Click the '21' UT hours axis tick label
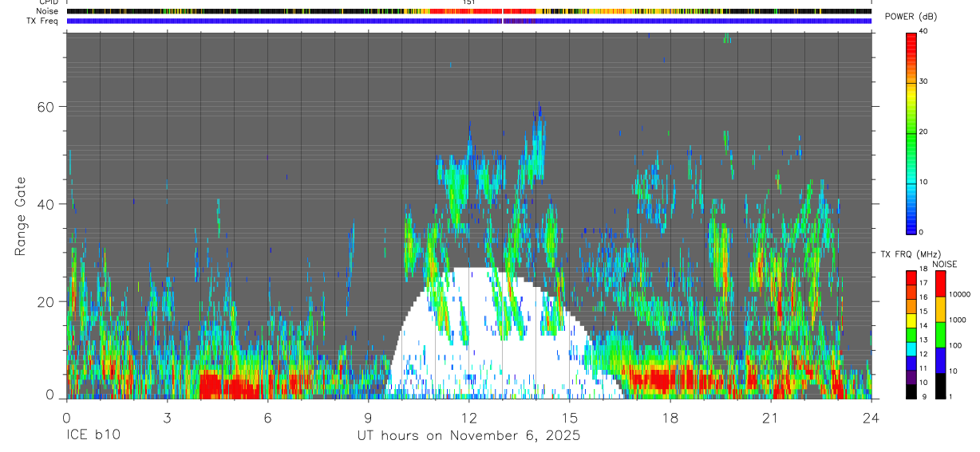980x452 pixels. point(771,418)
